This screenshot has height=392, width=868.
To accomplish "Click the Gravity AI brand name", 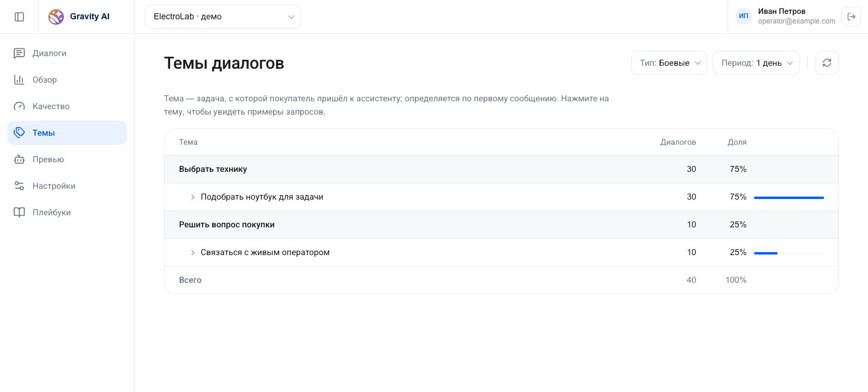I will coord(90,17).
